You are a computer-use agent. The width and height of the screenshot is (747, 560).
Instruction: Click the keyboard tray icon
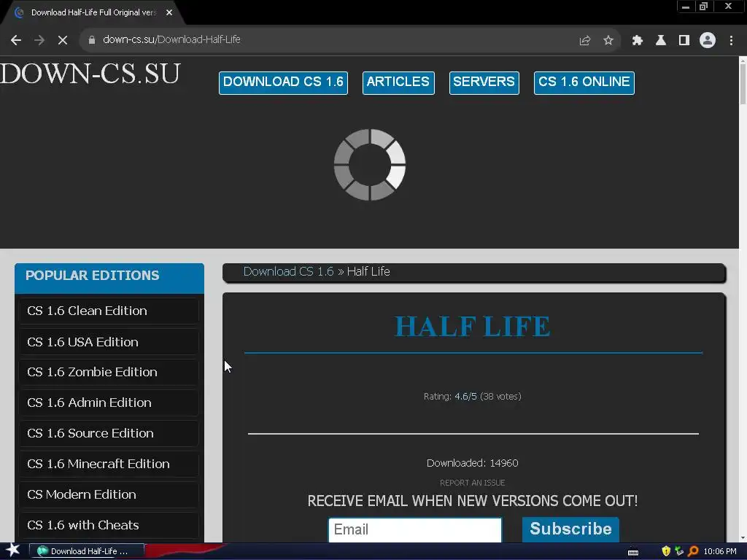click(x=633, y=553)
